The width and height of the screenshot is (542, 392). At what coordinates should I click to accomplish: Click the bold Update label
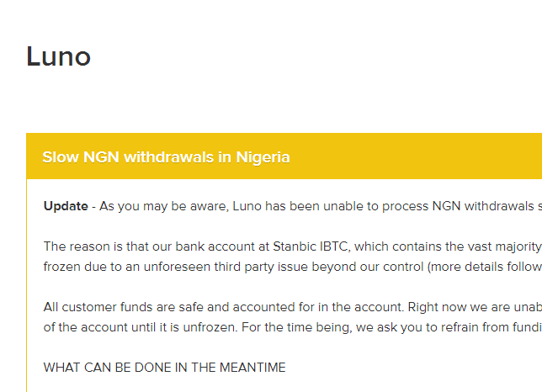(x=66, y=206)
